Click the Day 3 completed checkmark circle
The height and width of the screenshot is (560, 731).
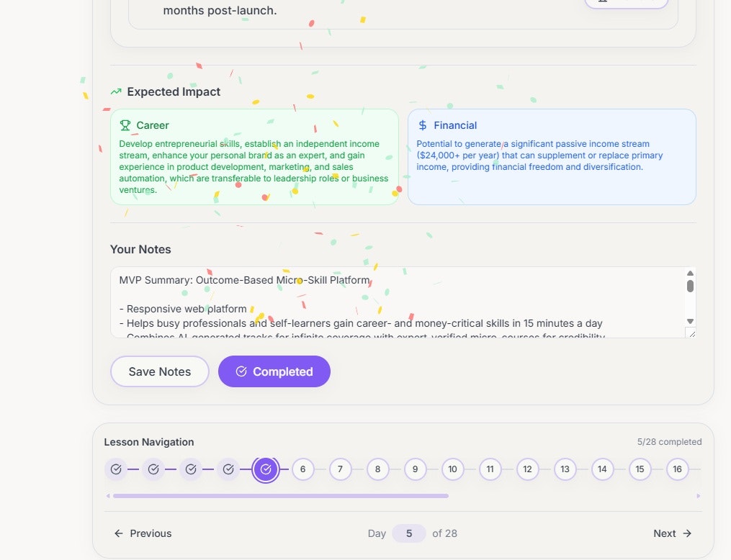coord(191,469)
